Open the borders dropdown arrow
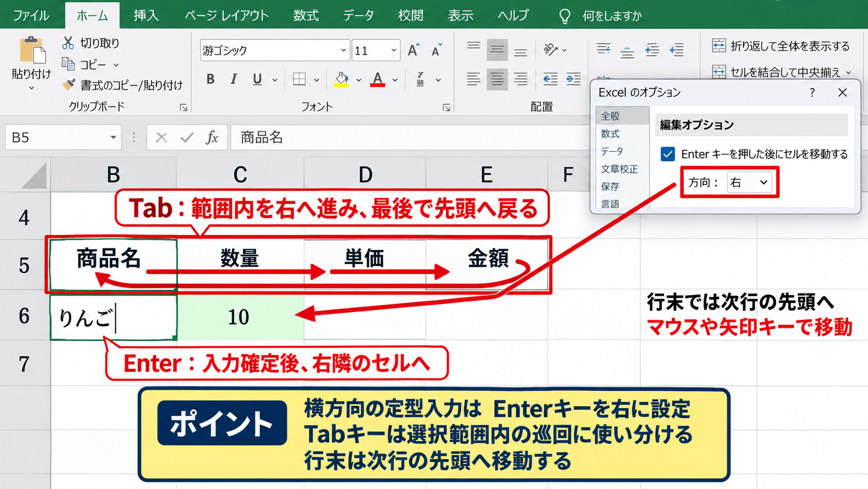The width and height of the screenshot is (868, 489). (316, 80)
